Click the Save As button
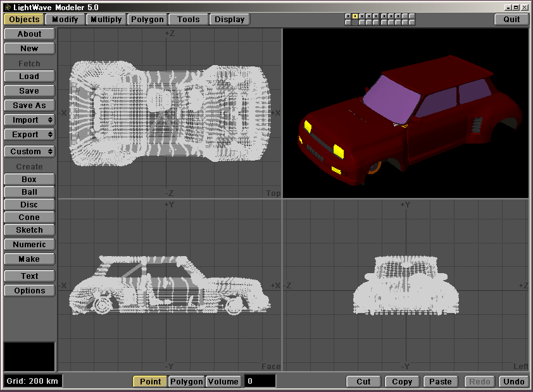 click(x=29, y=106)
